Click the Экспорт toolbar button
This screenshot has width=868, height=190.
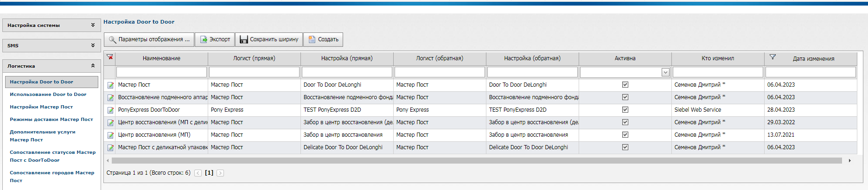coord(215,39)
